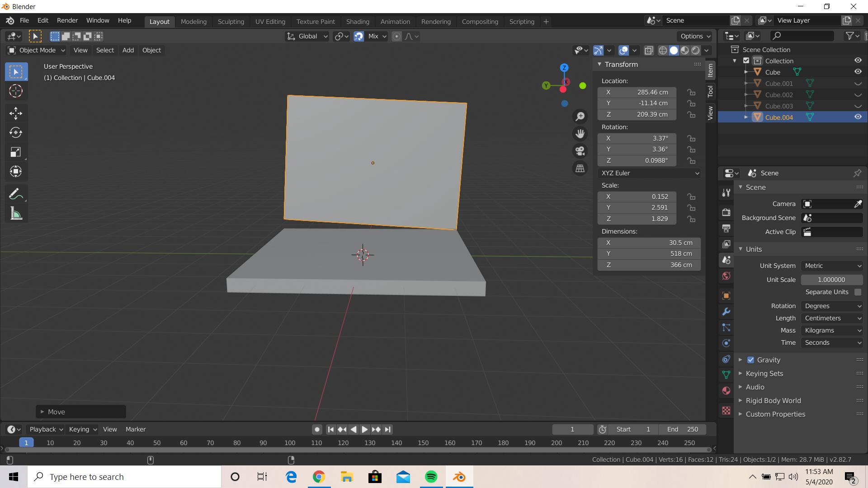
Task: Select the Annotate tool
Action: (16, 193)
